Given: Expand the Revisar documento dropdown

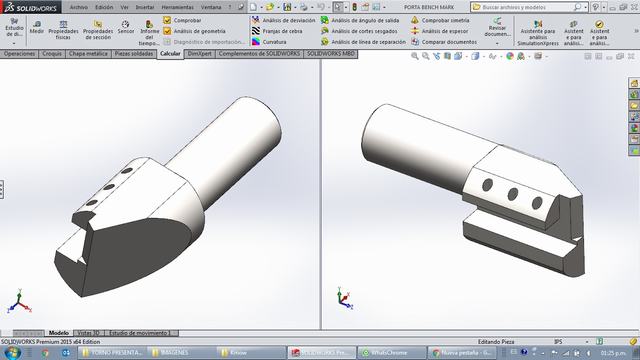Looking at the screenshot, I should (x=497, y=43).
